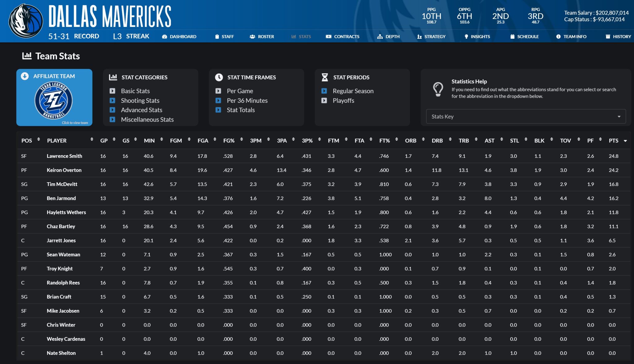Click the Insights lightbulb icon
634x364 pixels.
(466, 37)
